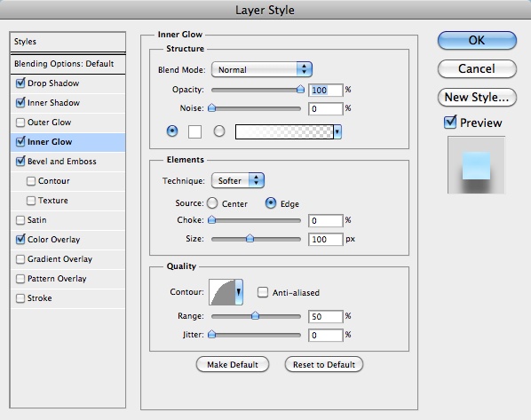Click the white glow color swatch
Image resolution: width=531 pixels, height=420 pixels.
[194, 131]
